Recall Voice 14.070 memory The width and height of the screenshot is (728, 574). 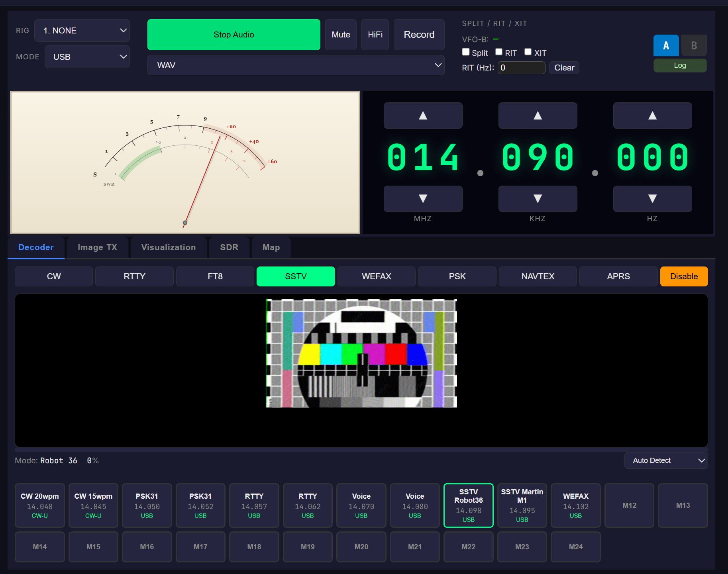(361, 505)
